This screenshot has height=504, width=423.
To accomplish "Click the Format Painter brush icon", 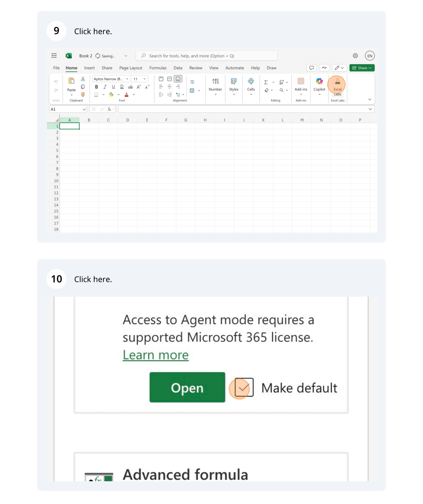I will [83, 95].
